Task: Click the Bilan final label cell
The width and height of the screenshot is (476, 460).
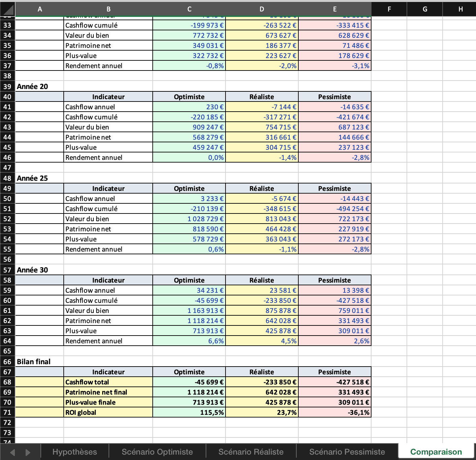Action: (x=34, y=362)
